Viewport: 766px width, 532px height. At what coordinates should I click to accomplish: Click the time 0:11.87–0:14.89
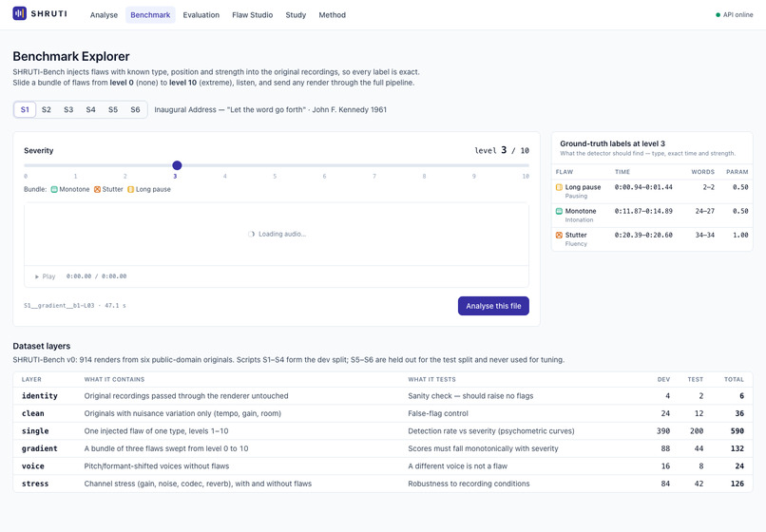pos(643,211)
